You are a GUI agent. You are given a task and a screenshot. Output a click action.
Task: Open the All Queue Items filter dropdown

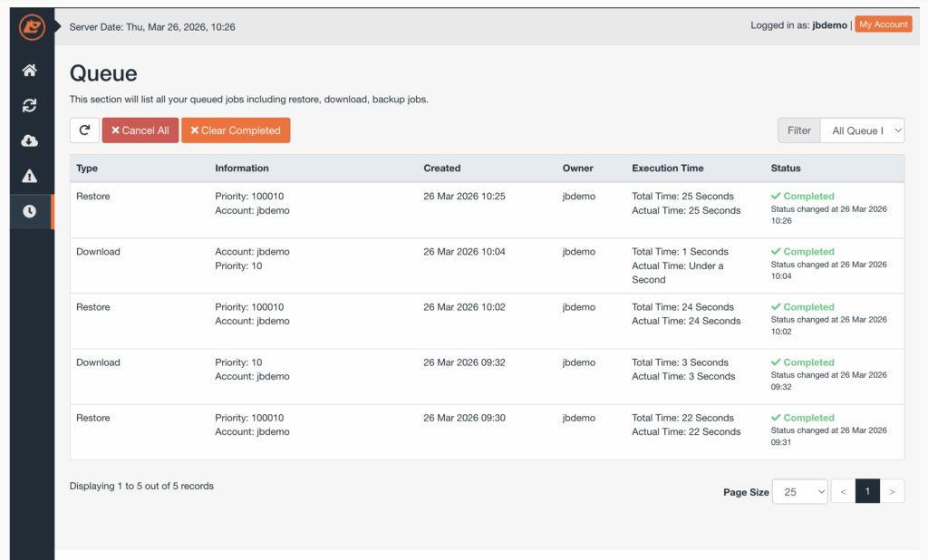point(862,130)
